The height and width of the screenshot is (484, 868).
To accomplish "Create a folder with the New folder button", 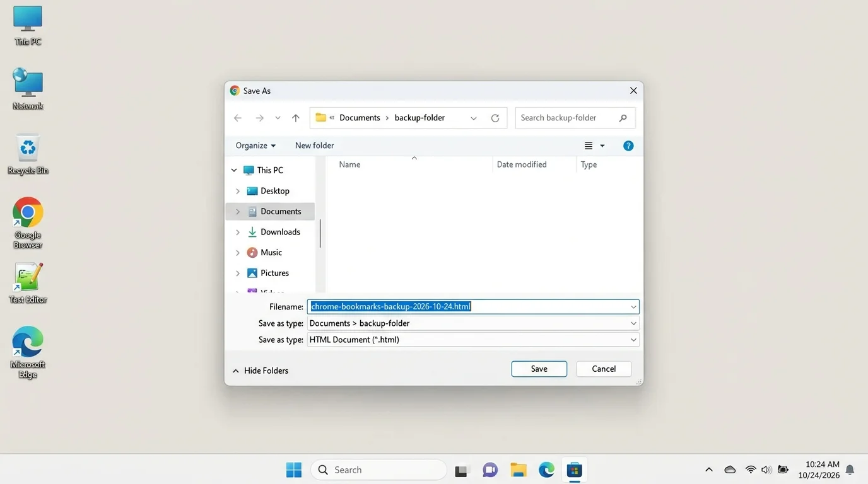I will pyautogui.click(x=314, y=146).
